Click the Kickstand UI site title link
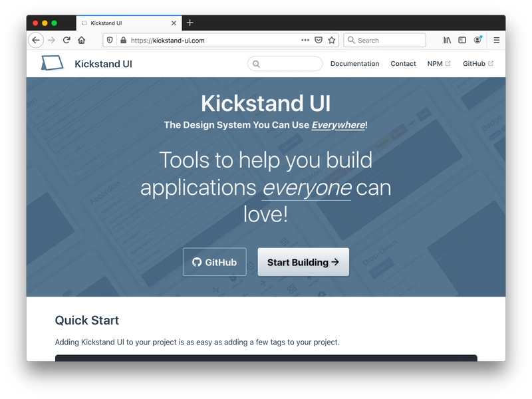 (x=103, y=64)
